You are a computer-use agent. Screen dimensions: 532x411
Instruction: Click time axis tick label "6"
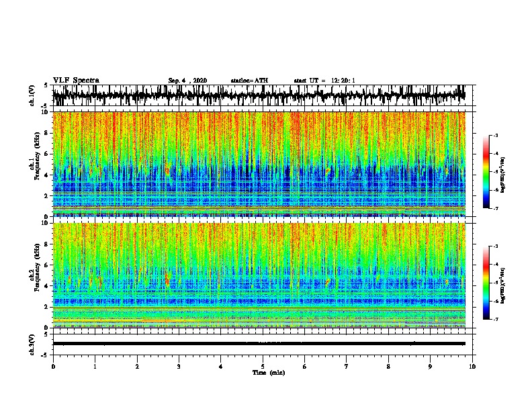305,367
